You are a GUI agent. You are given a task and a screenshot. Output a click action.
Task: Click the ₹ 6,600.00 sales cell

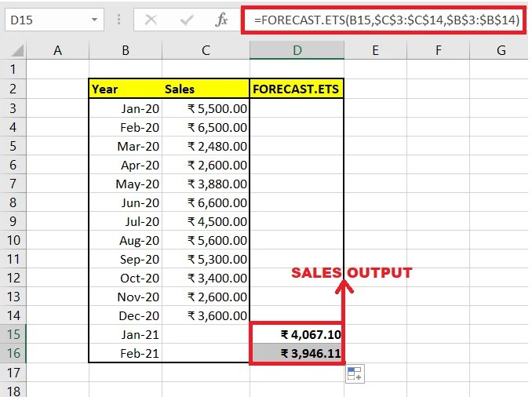[206, 202]
